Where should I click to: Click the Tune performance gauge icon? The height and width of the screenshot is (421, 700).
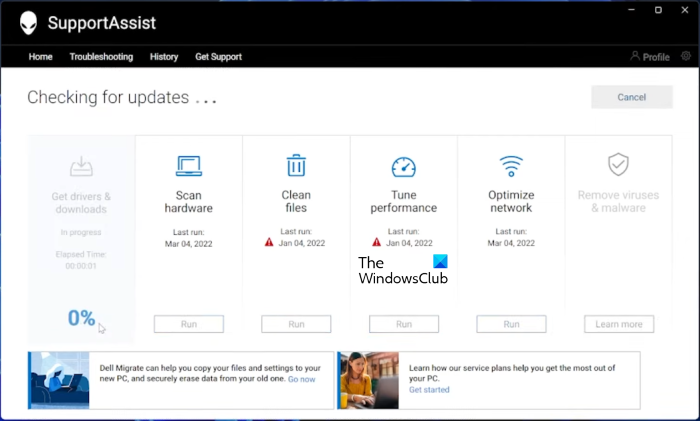pos(404,167)
